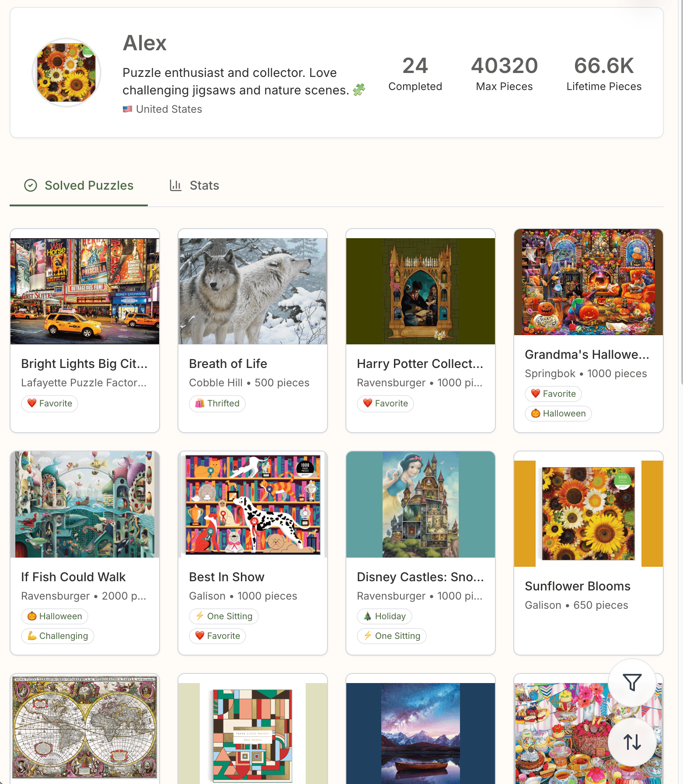Toggle the Holiday tag on Disney Castles

tap(384, 616)
